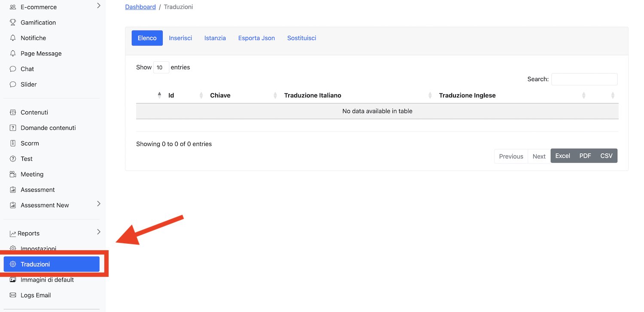
Task: Open Immagini di default in sidebar
Action: (x=47, y=280)
